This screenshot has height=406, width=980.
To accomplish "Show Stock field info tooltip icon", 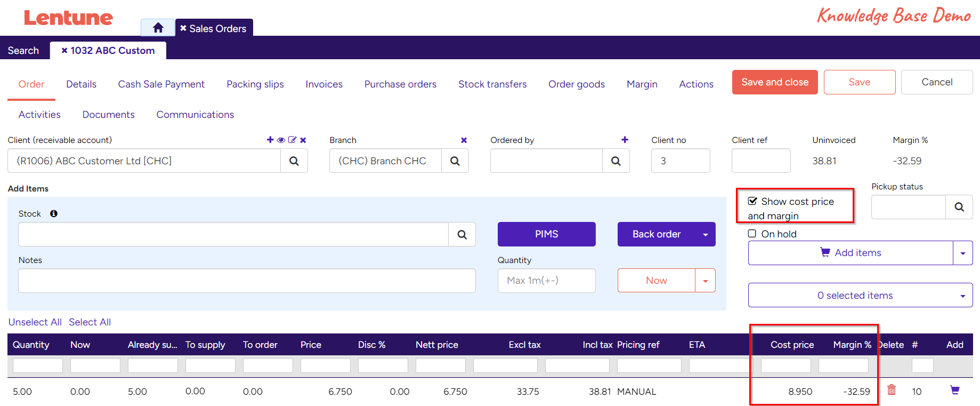I will (x=54, y=213).
